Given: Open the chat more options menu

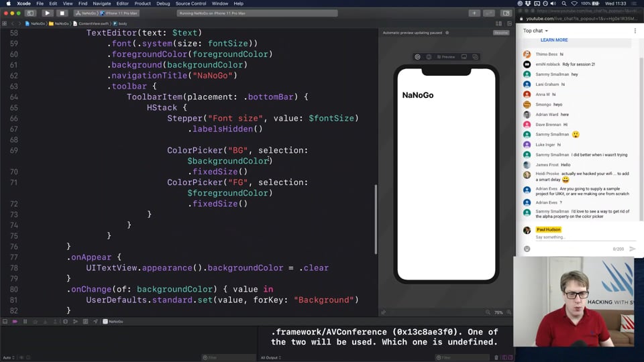Looking at the screenshot, I should (x=635, y=31).
